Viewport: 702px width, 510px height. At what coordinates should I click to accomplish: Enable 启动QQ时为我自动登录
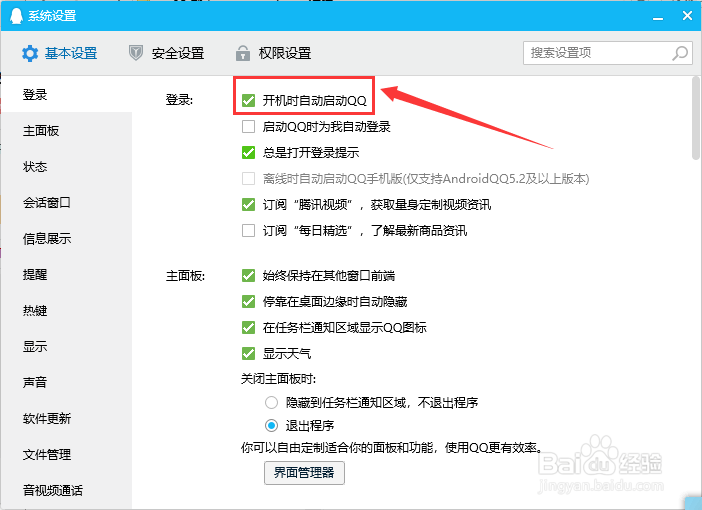[248, 127]
